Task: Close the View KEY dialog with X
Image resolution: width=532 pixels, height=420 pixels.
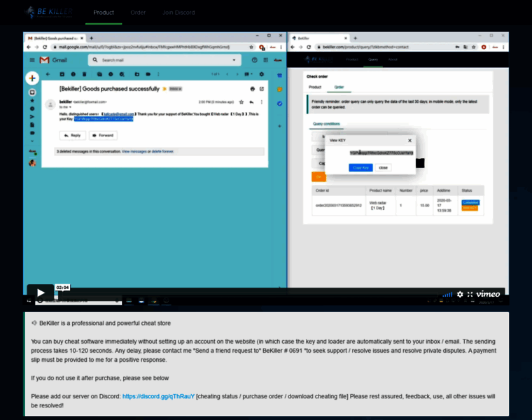Action: pos(409,140)
